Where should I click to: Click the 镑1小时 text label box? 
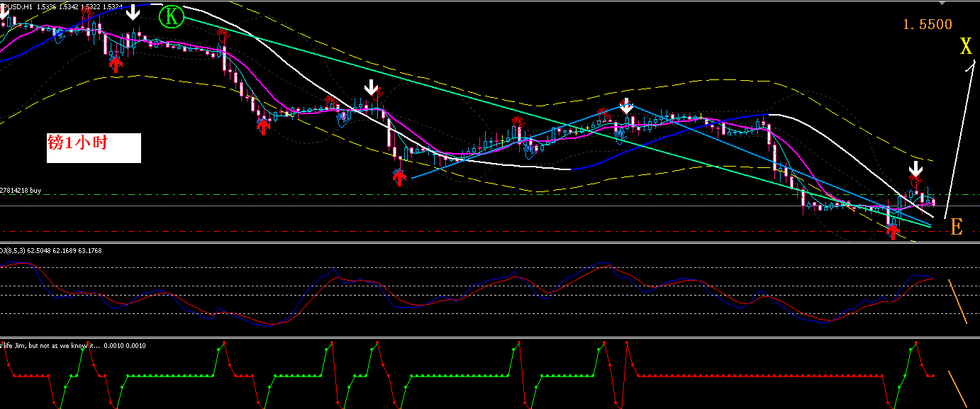pos(94,147)
